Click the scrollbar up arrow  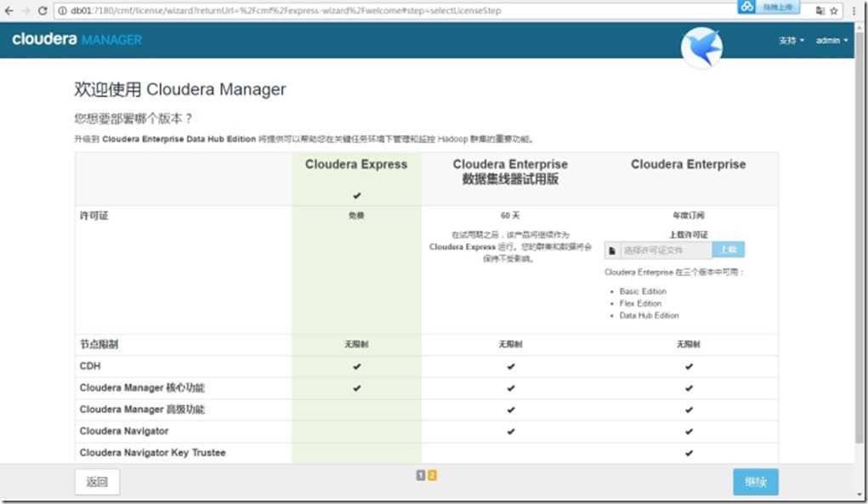(860, 28)
